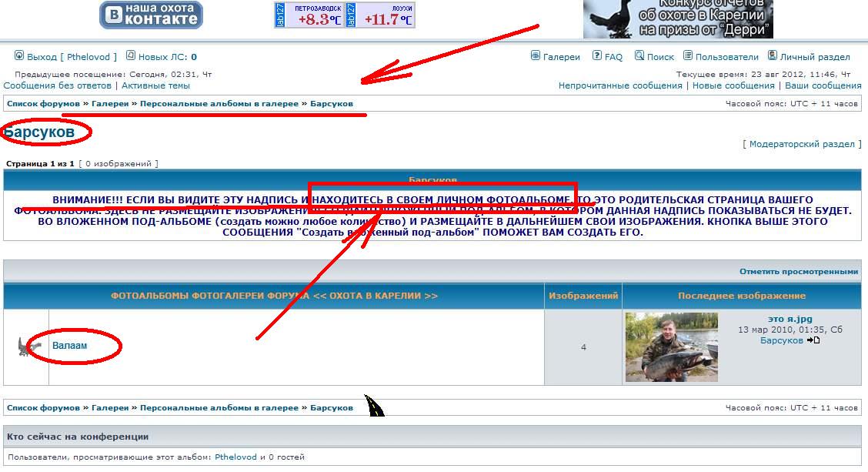Click the это я.jpg image link

(x=790, y=319)
